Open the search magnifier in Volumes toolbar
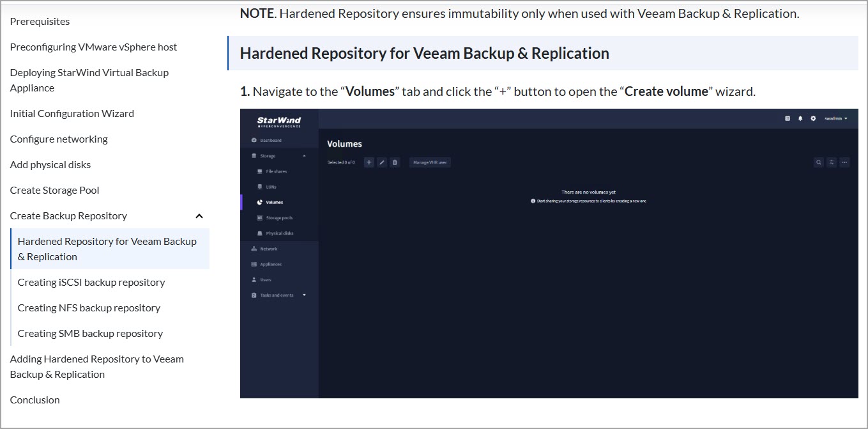The image size is (868, 429). (x=819, y=162)
